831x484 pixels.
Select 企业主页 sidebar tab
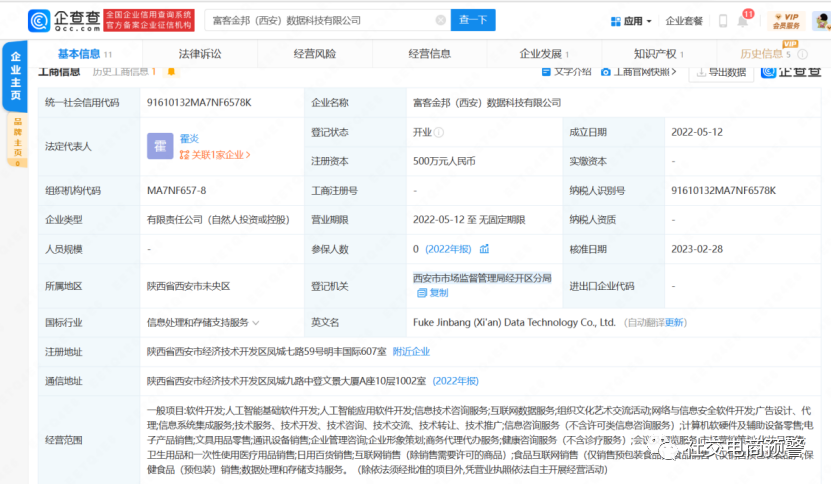[15, 76]
